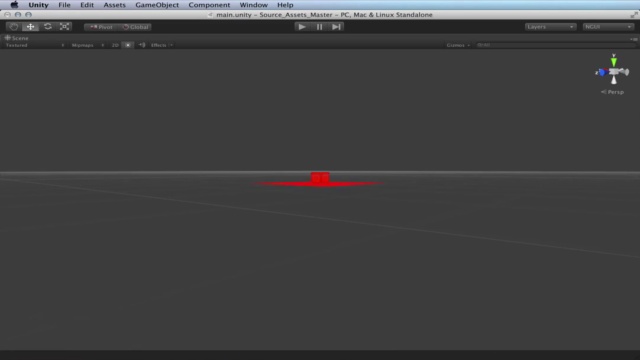Select the Hand view tool
Screen dimensions: 640x360
[x=14, y=27]
